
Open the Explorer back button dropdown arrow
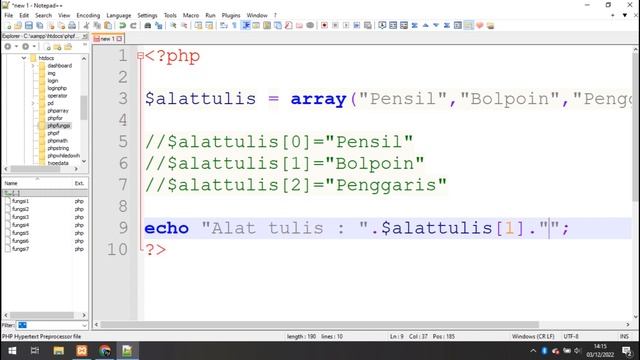(x=16, y=47)
